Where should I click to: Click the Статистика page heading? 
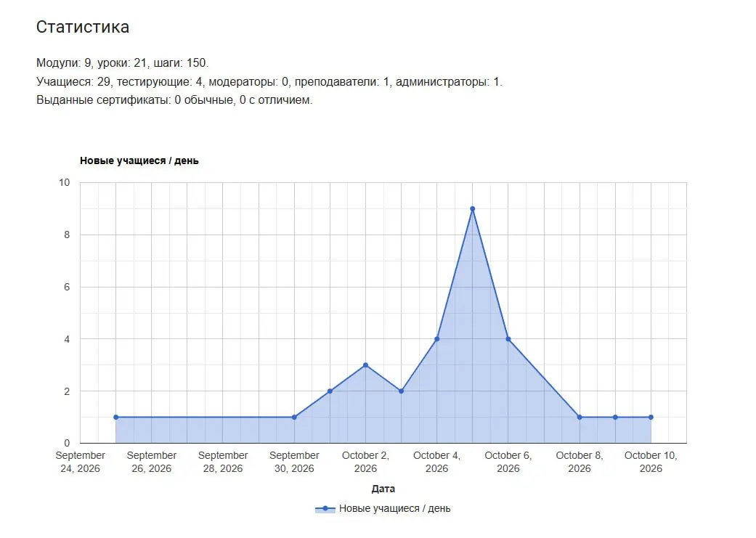(x=83, y=27)
